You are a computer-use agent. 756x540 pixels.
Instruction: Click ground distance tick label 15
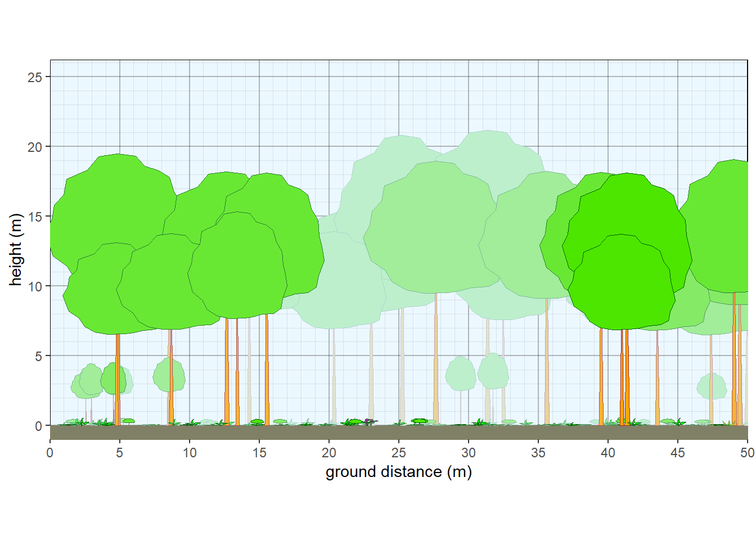(x=259, y=453)
